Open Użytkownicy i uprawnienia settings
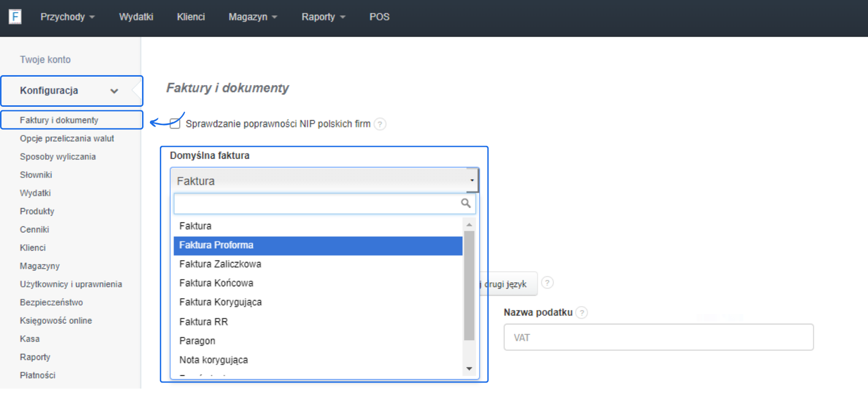The width and height of the screenshot is (868, 395). point(71,284)
